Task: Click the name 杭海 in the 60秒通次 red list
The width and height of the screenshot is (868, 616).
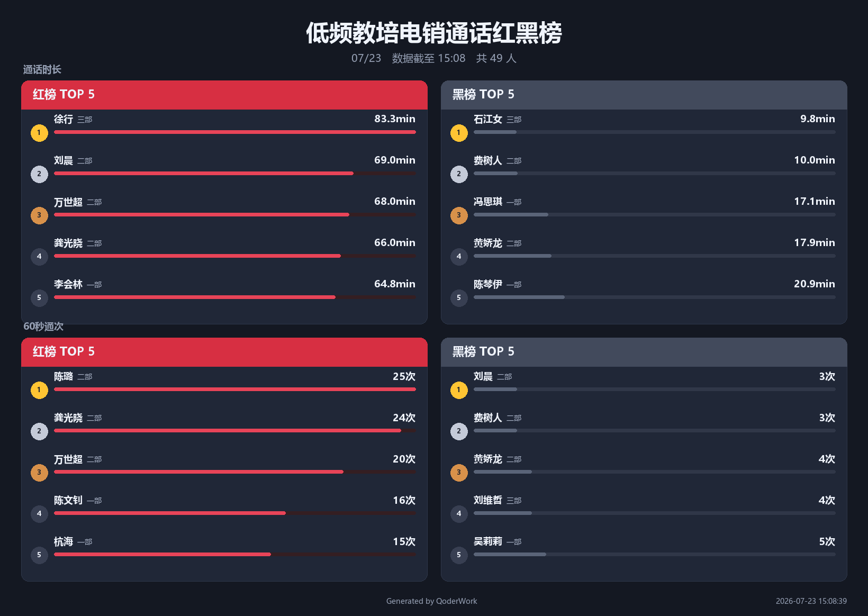Action: (64, 541)
